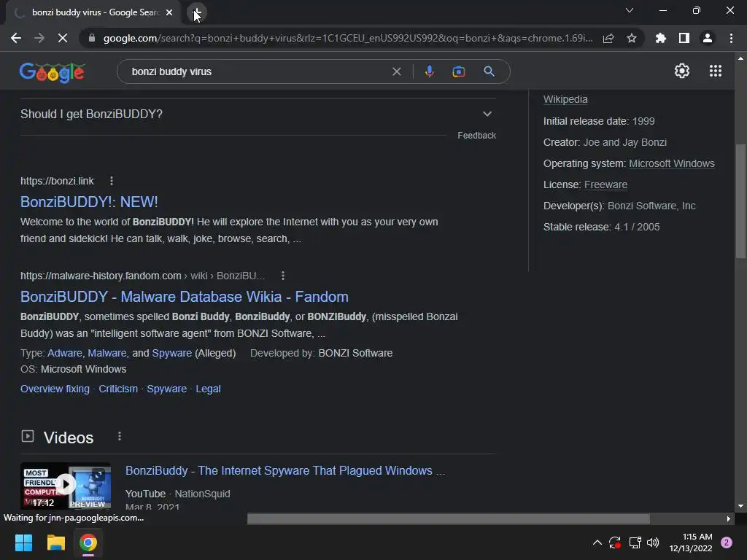Click the vertical page scrollbar thumb
The height and width of the screenshot is (560, 747).
point(740,201)
